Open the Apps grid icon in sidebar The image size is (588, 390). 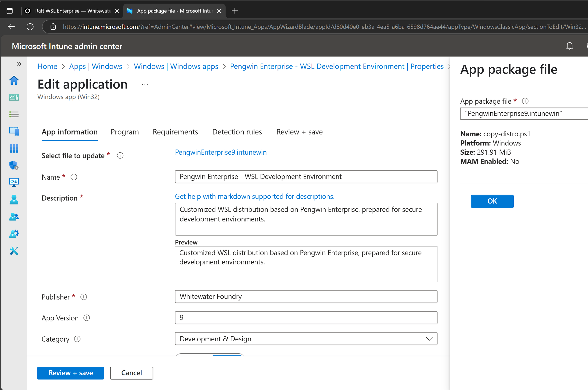14,148
